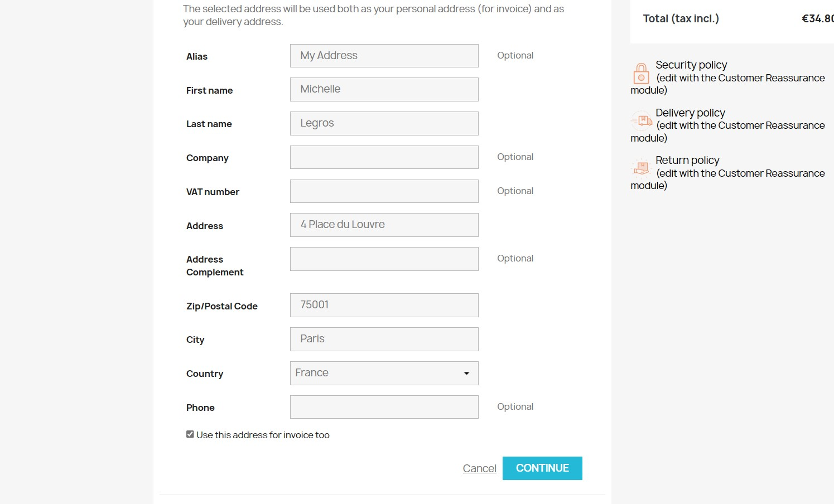Click the Security policy padlock icon
834x504 pixels.
coord(640,72)
